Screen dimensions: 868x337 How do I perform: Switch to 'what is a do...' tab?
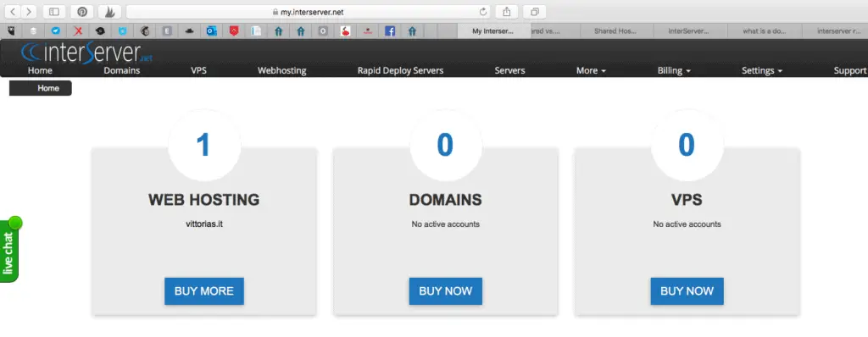point(765,31)
